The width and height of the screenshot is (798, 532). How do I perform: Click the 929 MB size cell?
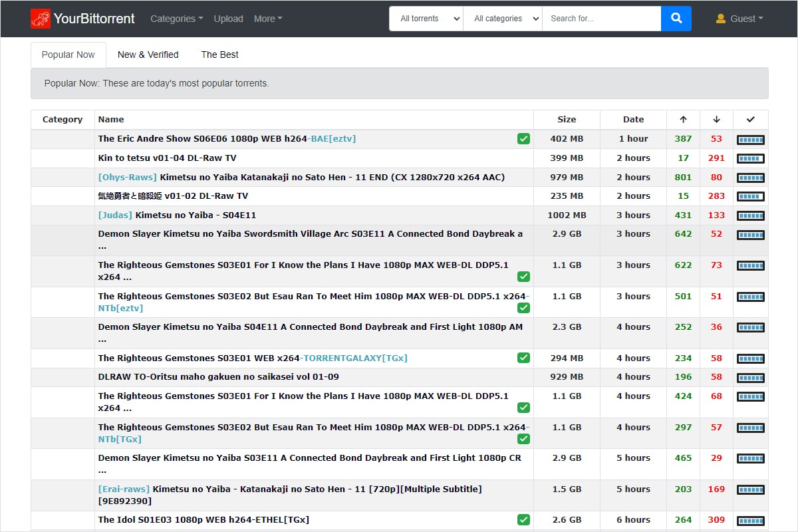[567, 376]
